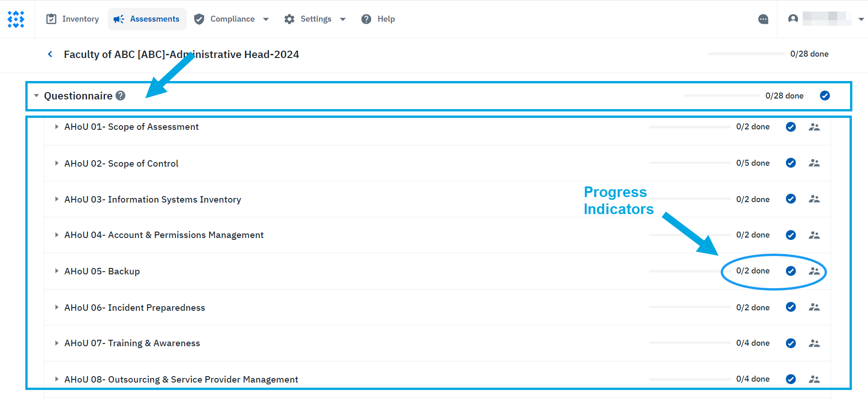Image resolution: width=868 pixels, height=401 pixels.
Task: Open assignees icon for AHoU 01 row
Action: click(814, 127)
